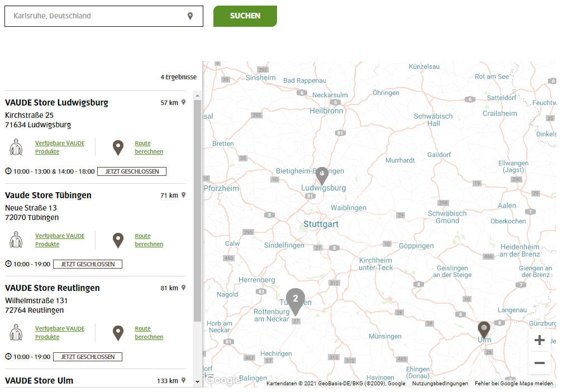Select the VAUDE Store Reutlingen title

tap(53, 288)
